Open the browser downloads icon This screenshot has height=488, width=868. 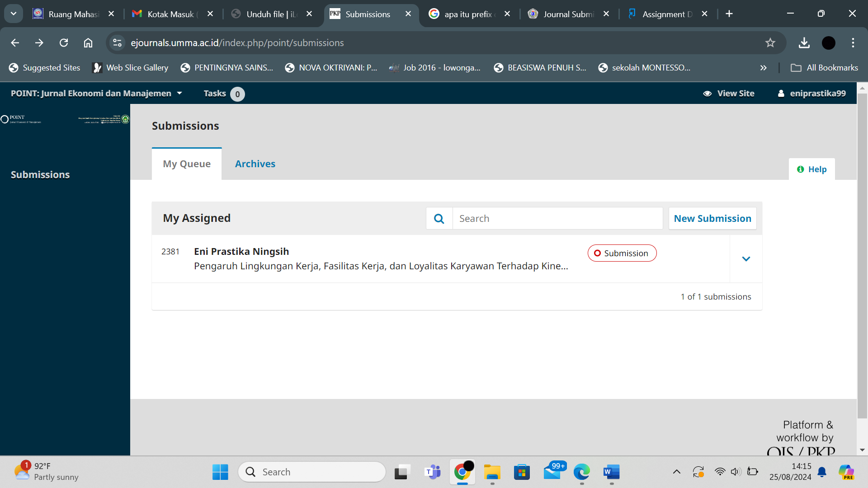[x=804, y=42]
